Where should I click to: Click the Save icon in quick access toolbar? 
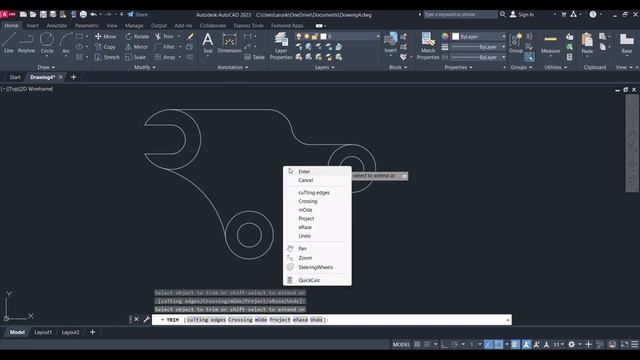43,14
